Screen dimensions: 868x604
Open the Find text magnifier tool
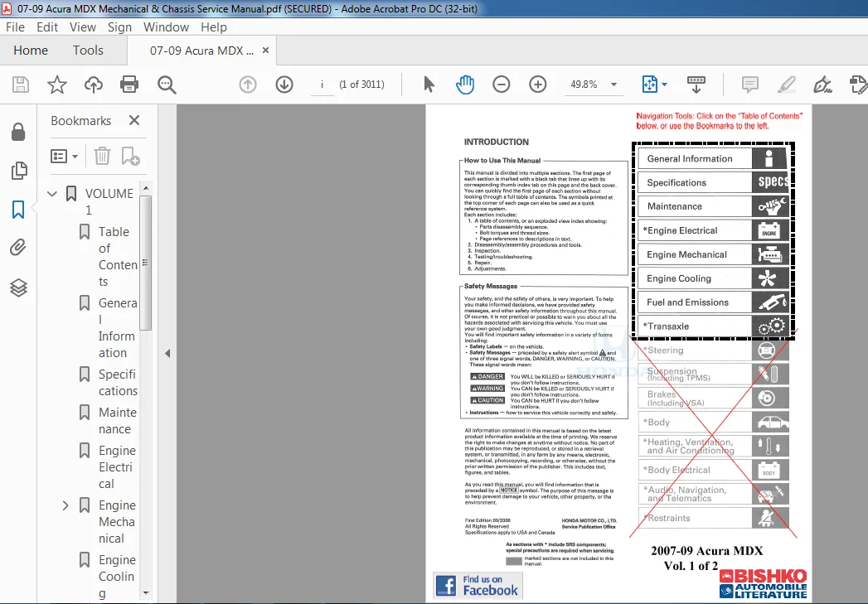tap(167, 85)
